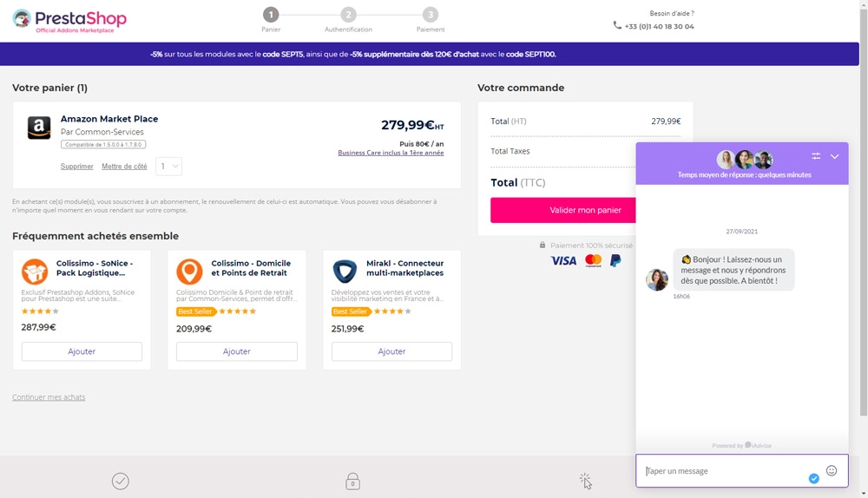
Task: Click the chat agent avatar beside message
Action: (657, 280)
